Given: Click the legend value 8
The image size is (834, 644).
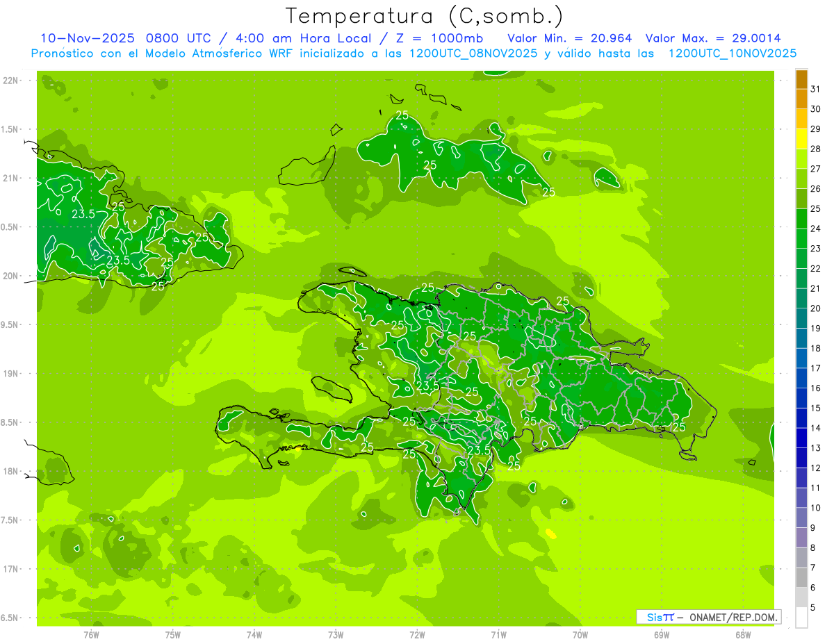Looking at the screenshot, I should 813,547.
